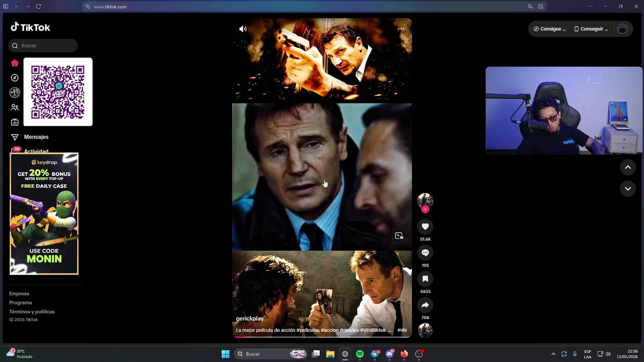Go back in the browser
The height and width of the screenshot is (362, 644).
point(17,7)
